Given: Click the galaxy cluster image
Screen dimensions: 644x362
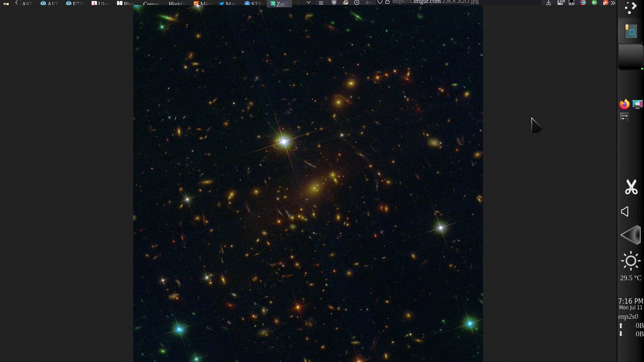Looking at the screenshot, I should tap(308, 183).
